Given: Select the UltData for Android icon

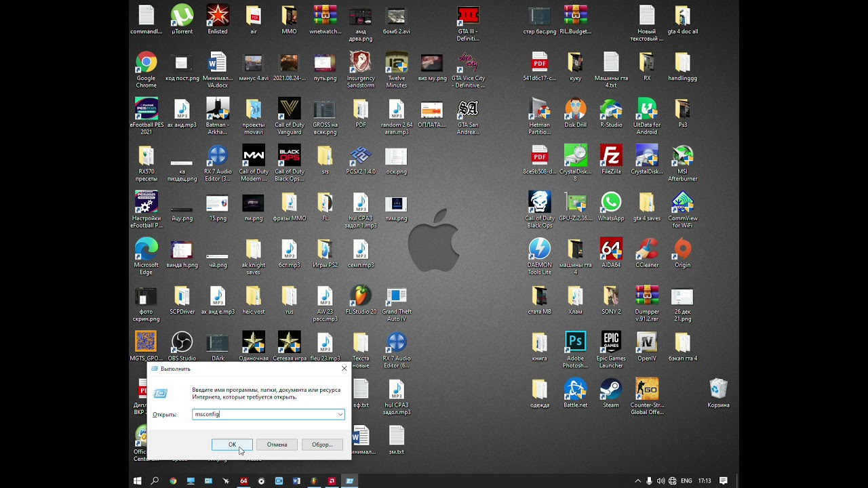Looking at the screenshot, I should pos(647,117).
